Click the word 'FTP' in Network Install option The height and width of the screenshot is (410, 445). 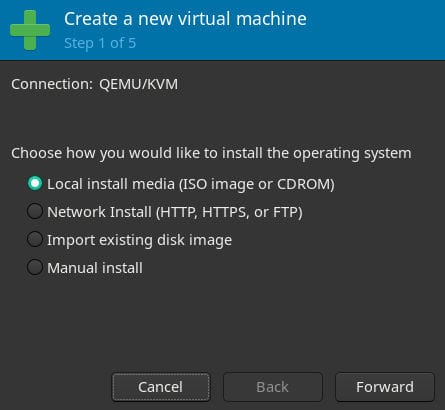click(x=286, y=212)
